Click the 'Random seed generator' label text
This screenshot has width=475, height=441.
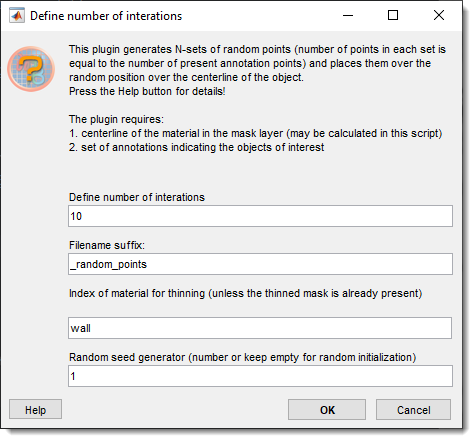point(242,357)
